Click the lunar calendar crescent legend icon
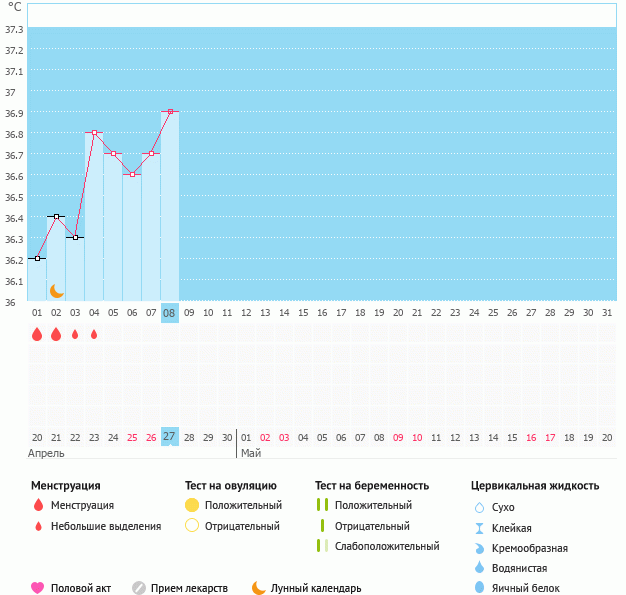Image resolution: width=626 pixels, height=595 pixels. 259,588
